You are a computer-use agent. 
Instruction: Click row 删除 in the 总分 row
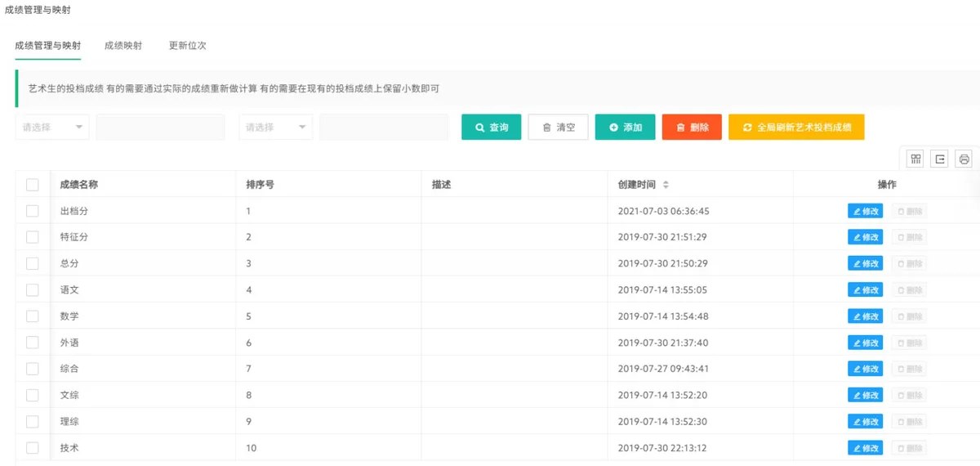pos(910,263)
